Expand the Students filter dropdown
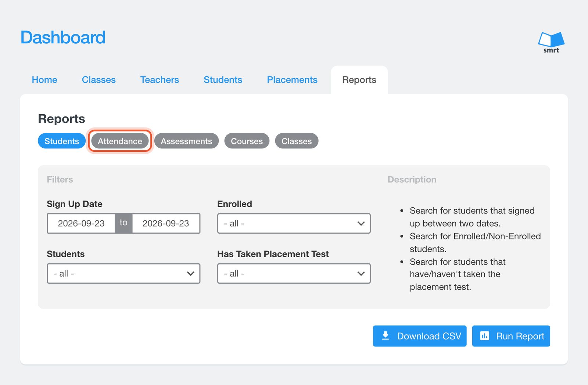588x385 pixels. click(x=123, y=273)
